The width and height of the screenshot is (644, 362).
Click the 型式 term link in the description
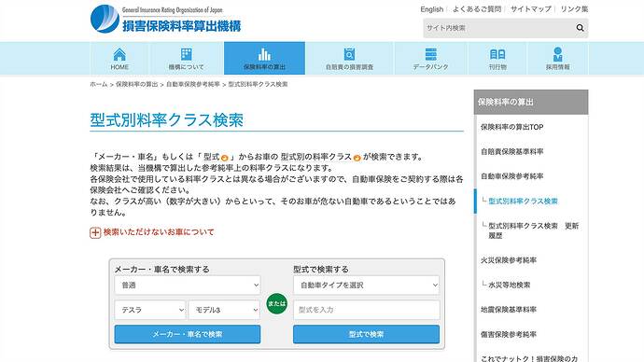pos(212,157)
